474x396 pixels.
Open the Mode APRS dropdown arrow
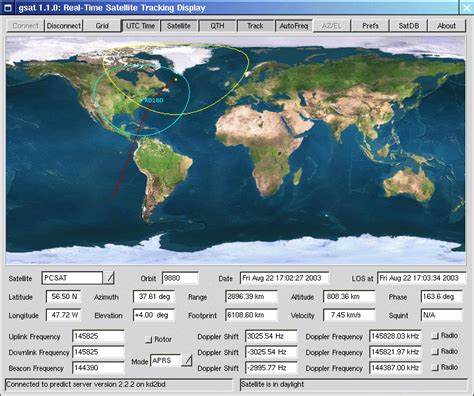(x=187, y=361)
